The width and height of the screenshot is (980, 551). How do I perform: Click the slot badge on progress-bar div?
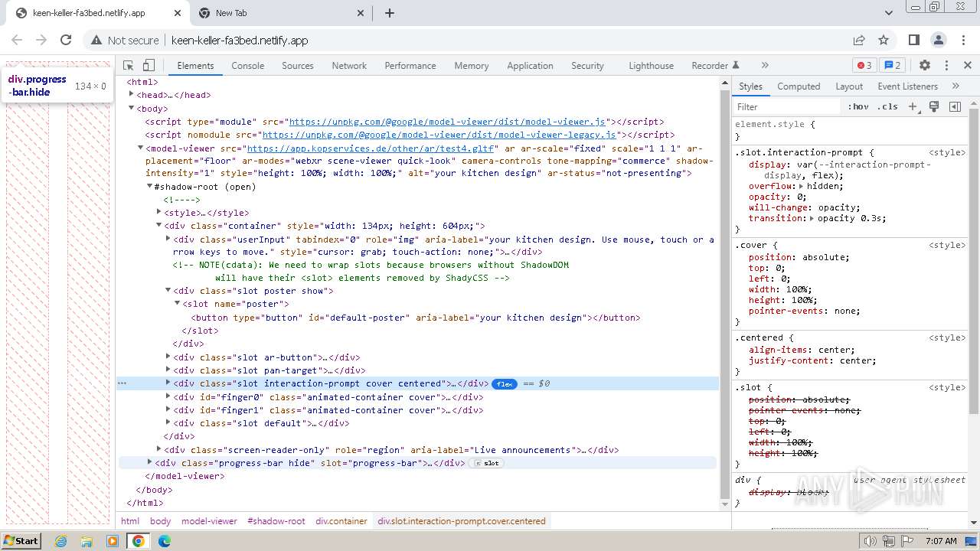tap(487, 463)
